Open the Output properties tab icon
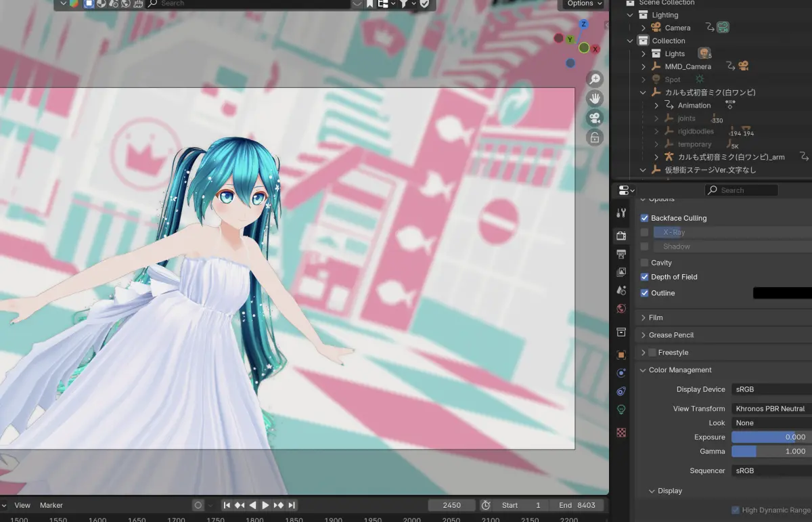 [621, 254]
